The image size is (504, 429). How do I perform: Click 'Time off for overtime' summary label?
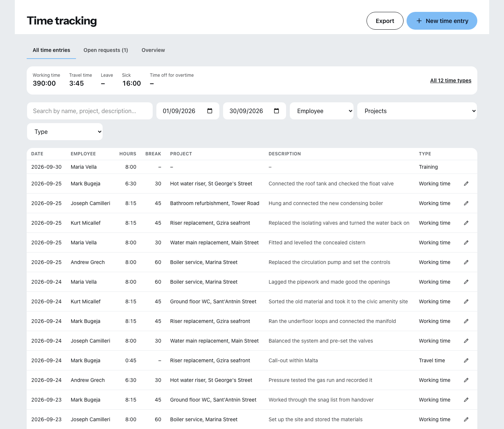tap(172, 75)
